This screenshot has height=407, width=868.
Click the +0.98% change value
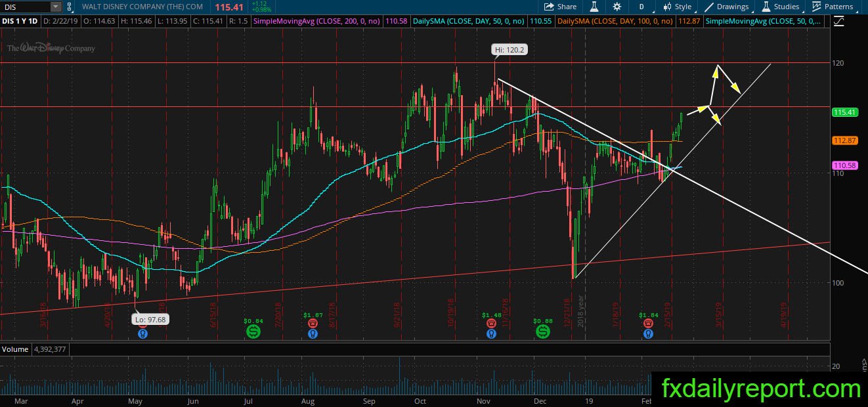pos(261,9)
